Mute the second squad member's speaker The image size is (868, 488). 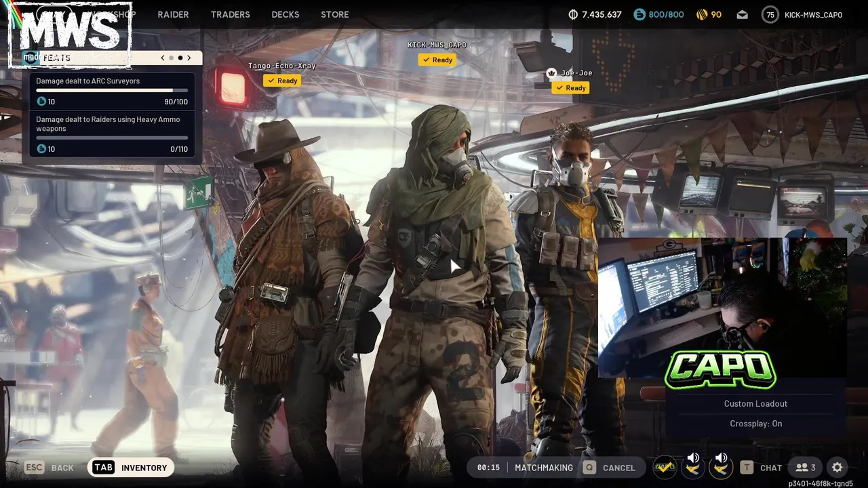[x=694, y=458]
